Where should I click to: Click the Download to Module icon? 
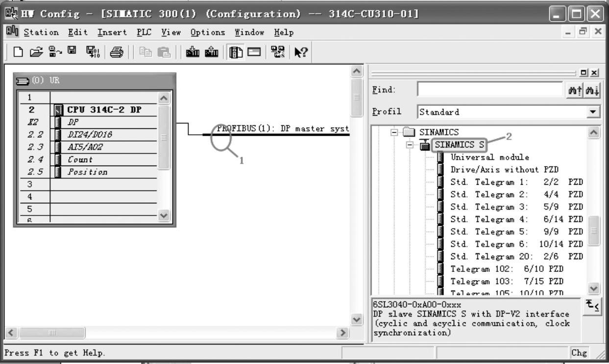tap(192, 52)
